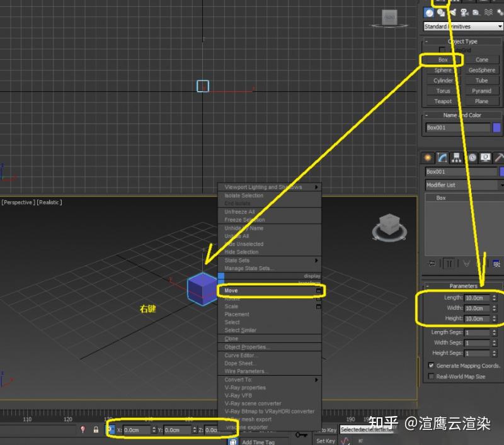Select the Geometry creation category icon
The height and width of the screenshot is (445, 504).
430,12
